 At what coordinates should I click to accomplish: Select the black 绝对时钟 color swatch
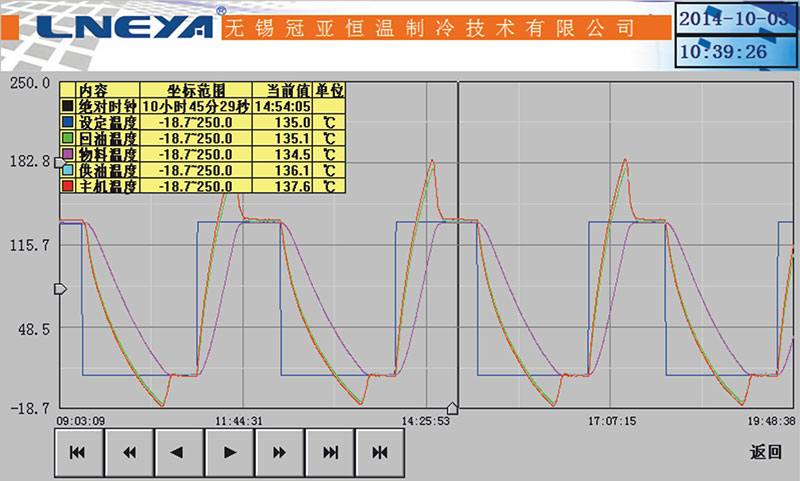68,105
